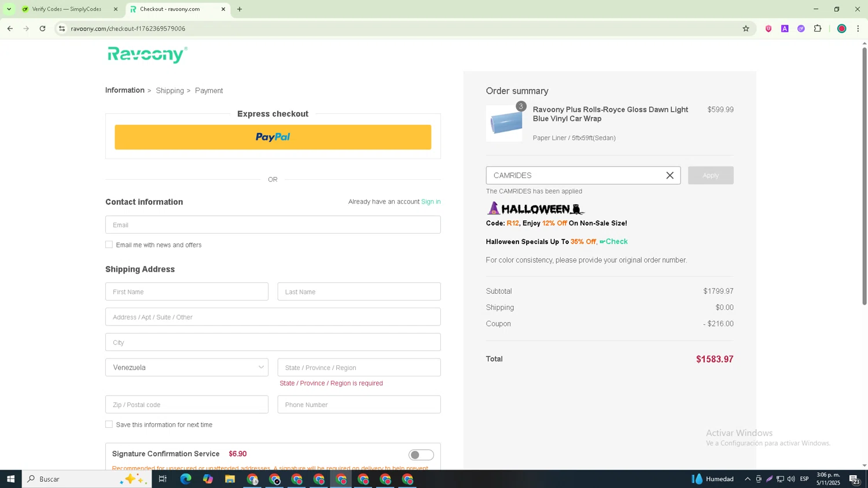This screenshot has width=868, height=488.
Task: Bookmark this page with the star icon
Action: pos(746,28)
